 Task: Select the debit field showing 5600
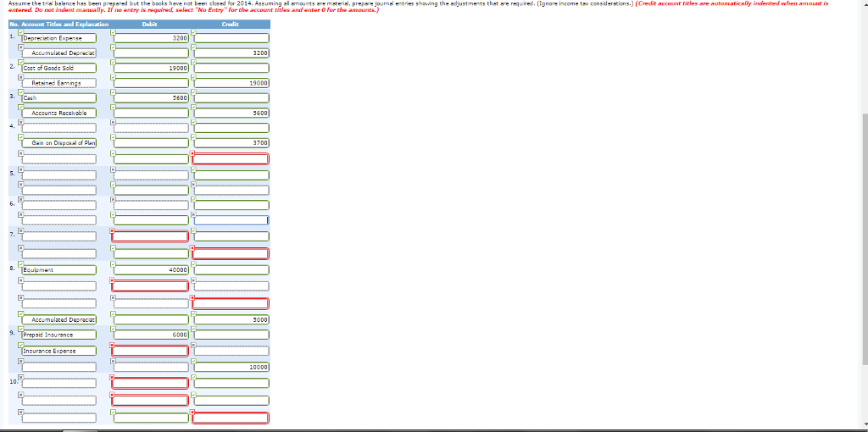152,98
